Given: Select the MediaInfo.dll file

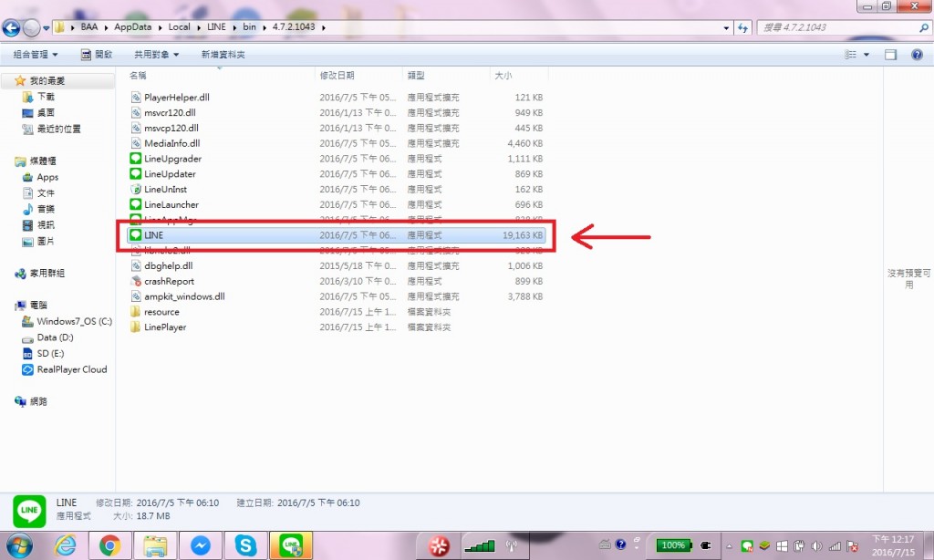Looking at the screenshot, I should click(x=171, y=143).
